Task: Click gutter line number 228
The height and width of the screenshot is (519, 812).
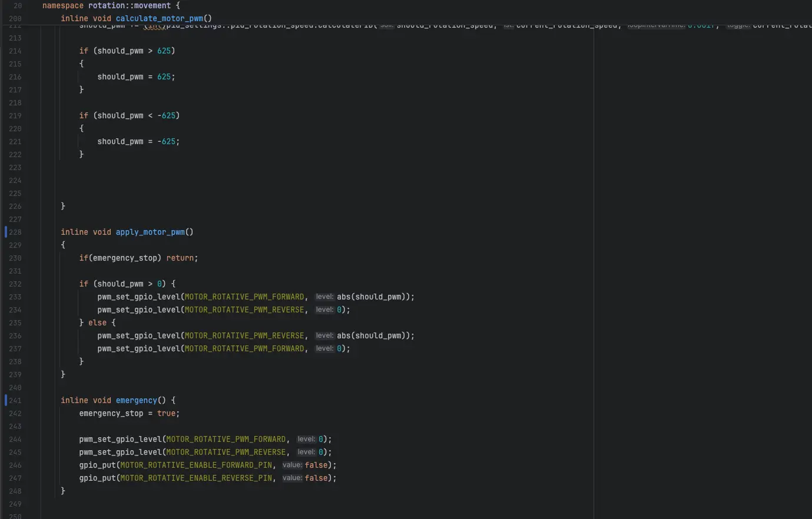Action: 15,232
